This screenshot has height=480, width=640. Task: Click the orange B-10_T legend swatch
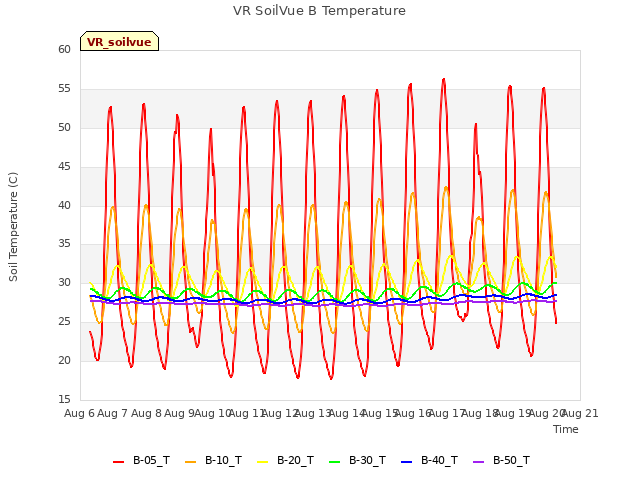191,462
